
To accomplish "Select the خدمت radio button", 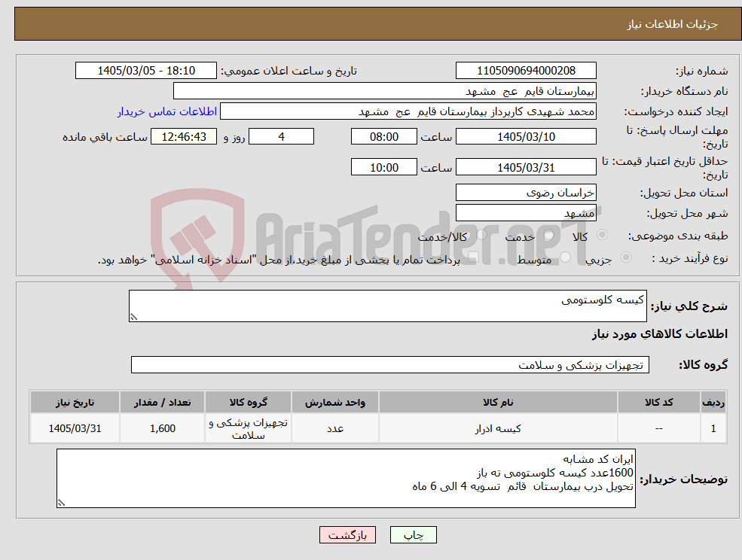I will click(549, 235).
